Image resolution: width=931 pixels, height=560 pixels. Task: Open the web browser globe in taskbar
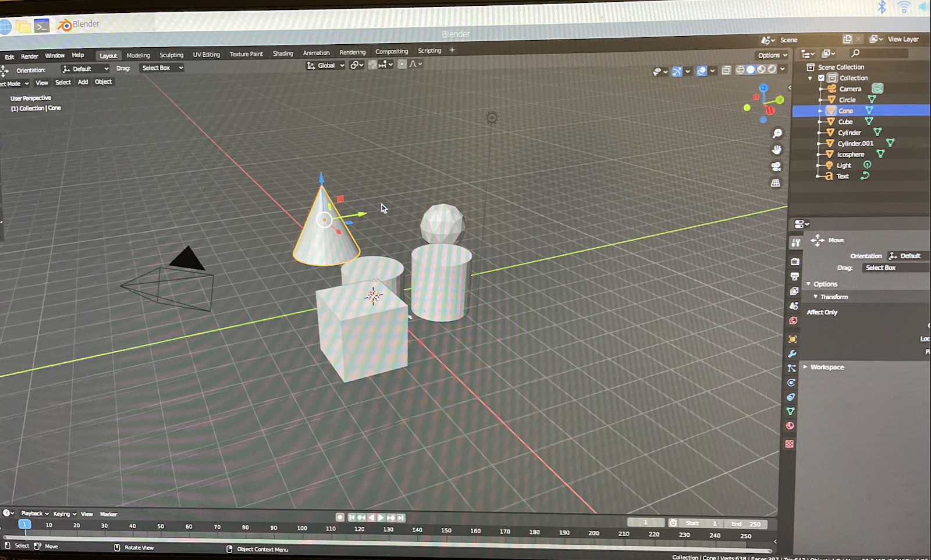click(5, 27)
